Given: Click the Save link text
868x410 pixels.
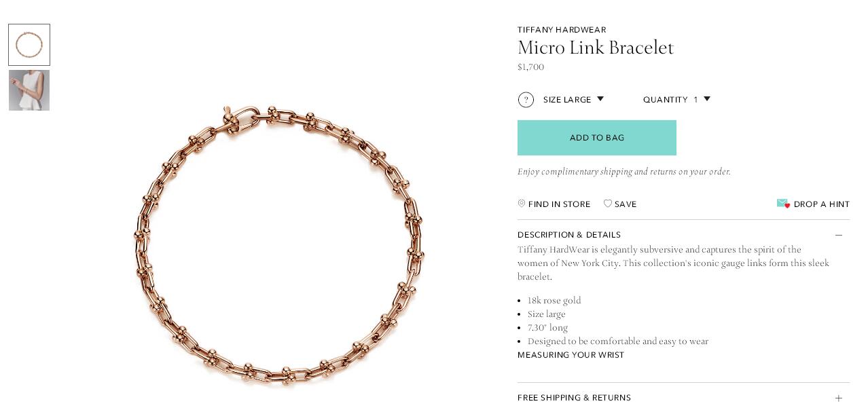Looking at the screenshot, I should pos(626,204).
